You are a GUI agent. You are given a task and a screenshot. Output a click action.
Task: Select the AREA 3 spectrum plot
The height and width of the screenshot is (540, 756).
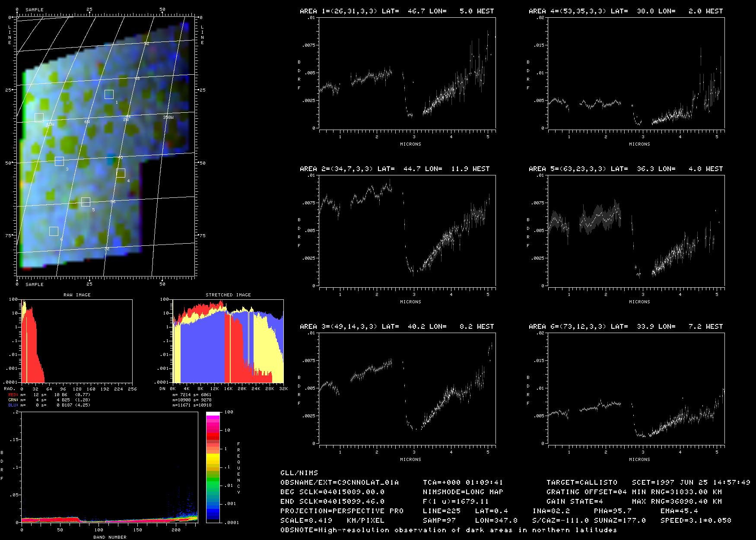(407, 388)
